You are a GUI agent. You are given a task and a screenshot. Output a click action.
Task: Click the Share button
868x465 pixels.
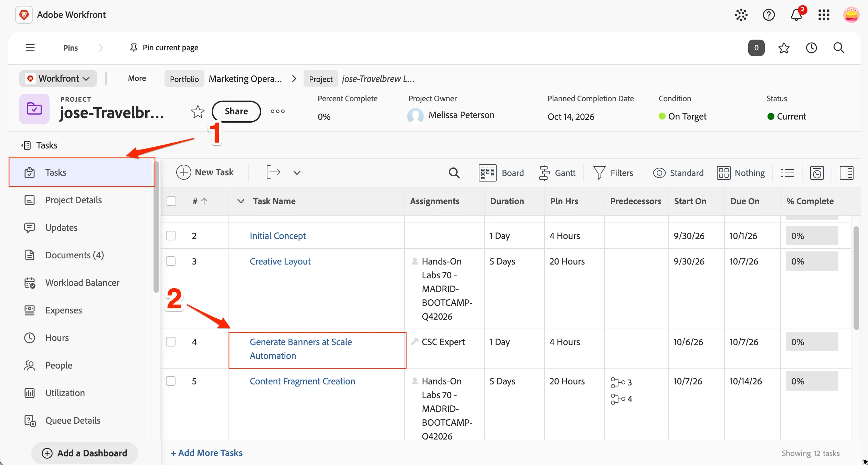tap(236, 111)
